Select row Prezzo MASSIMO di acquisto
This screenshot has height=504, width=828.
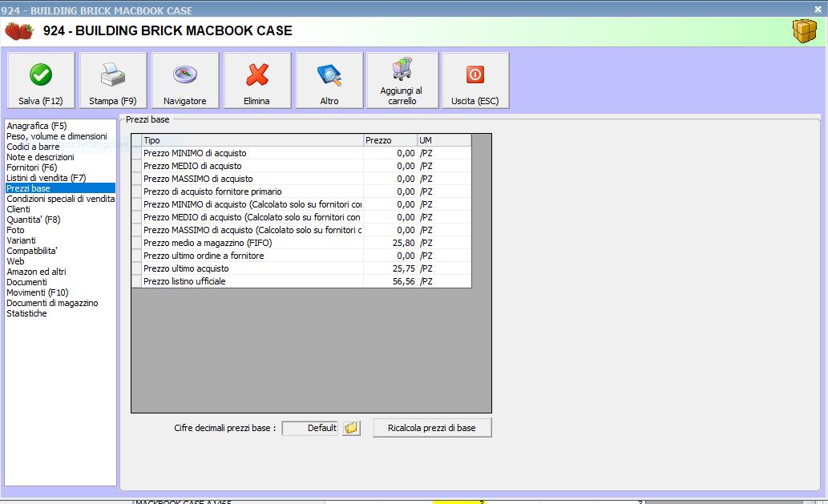point(301,179)
